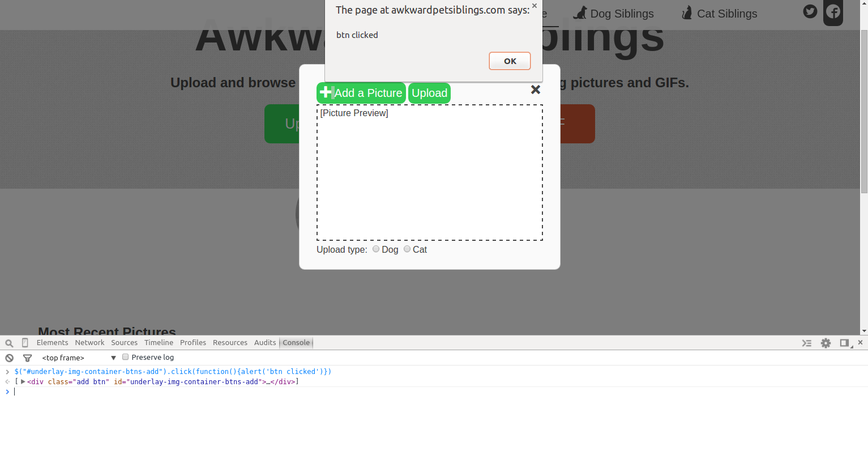Open the <top frame> context dropdown

[79, 358]
